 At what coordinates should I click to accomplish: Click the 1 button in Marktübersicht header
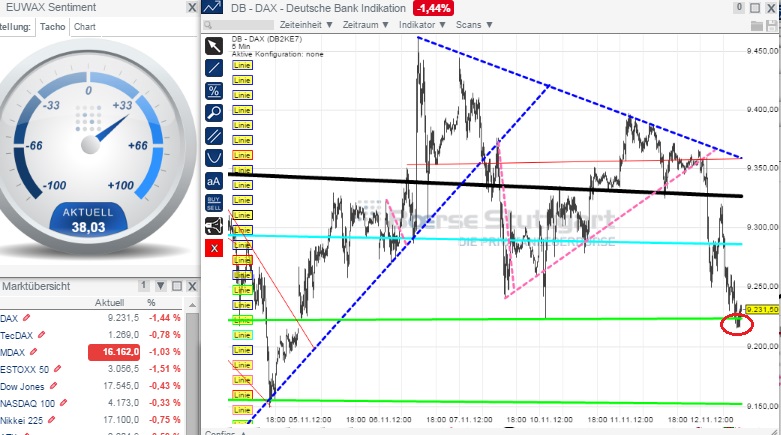click(143, 286)
